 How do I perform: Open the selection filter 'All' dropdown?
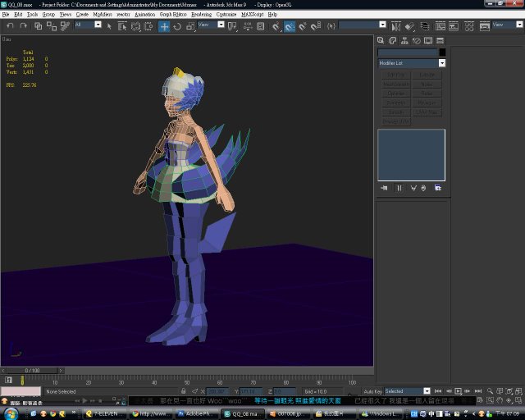[x=98, y=25]
